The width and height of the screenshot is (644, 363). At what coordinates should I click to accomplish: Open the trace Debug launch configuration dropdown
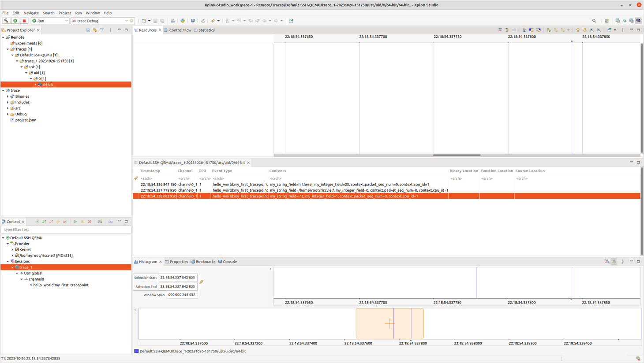click(x=127, y=21)
